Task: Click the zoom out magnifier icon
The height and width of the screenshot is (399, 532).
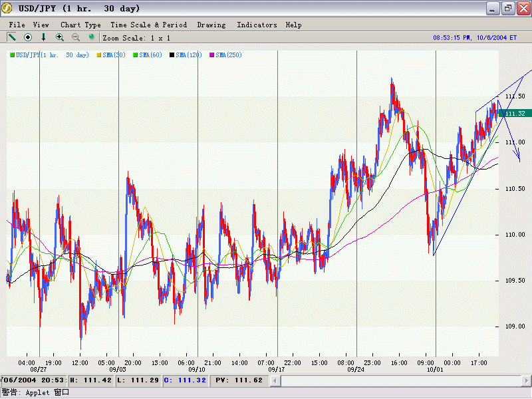Action: click(76, 38)
